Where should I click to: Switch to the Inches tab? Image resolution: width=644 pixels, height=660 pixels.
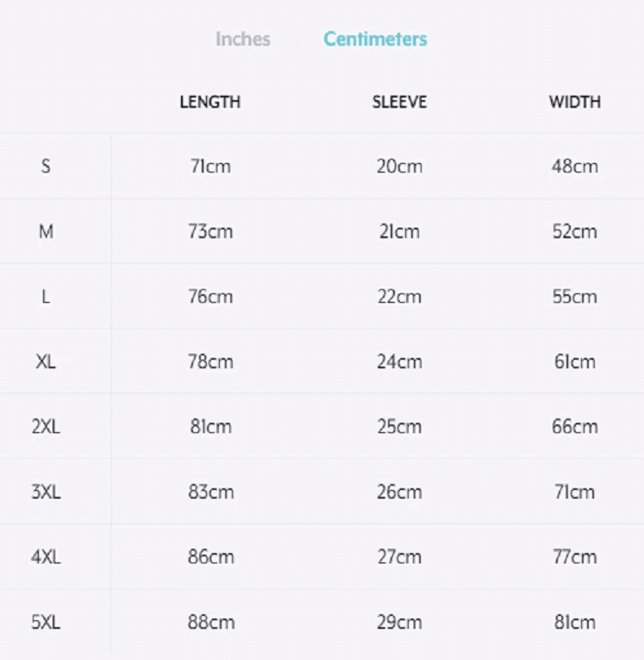[x=242, y=39]
